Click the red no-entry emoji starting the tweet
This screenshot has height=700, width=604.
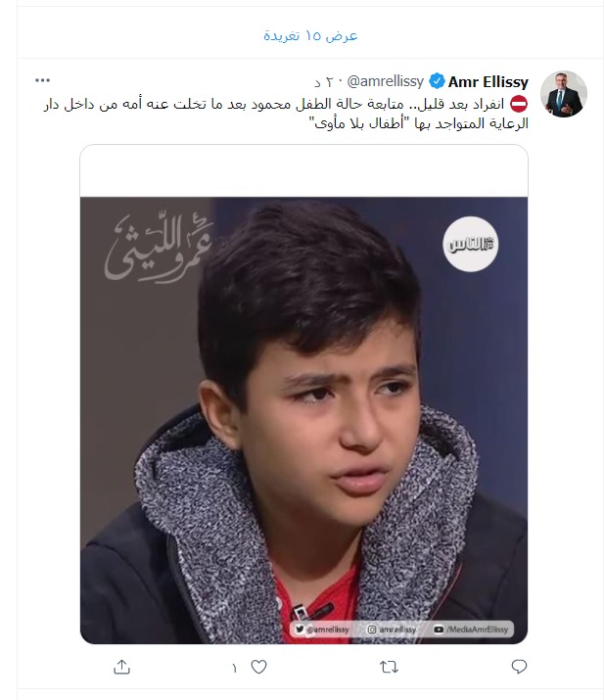(519, 104)
